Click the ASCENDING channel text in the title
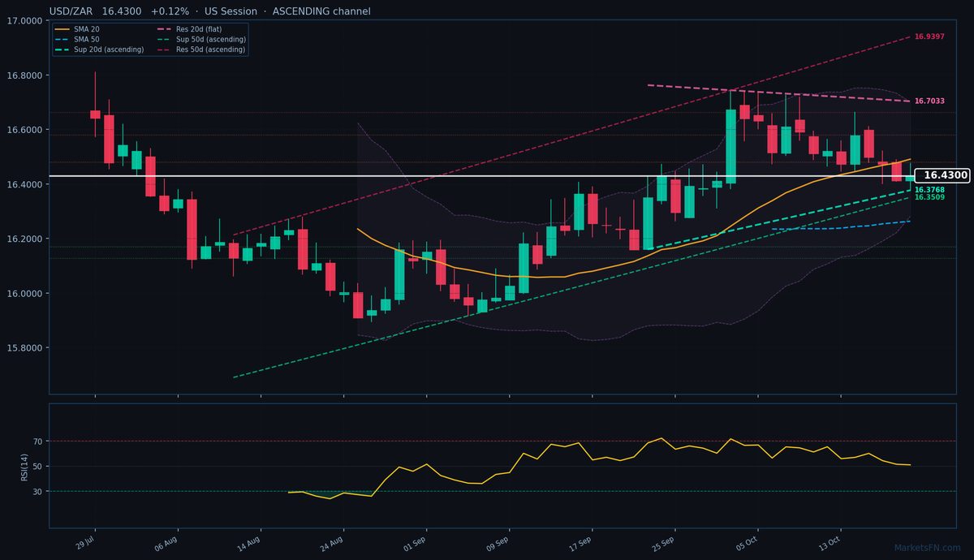974x560 pixels. tap(323, 11)
